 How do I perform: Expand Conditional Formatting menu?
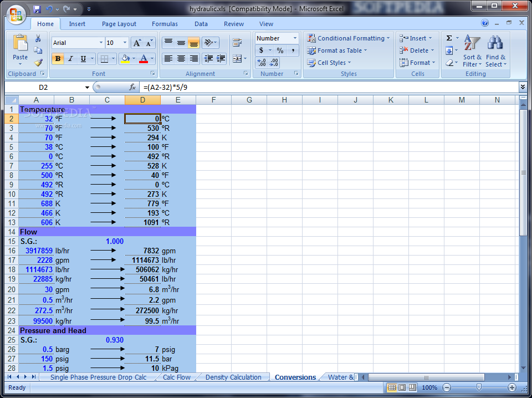tap(349, 38)
